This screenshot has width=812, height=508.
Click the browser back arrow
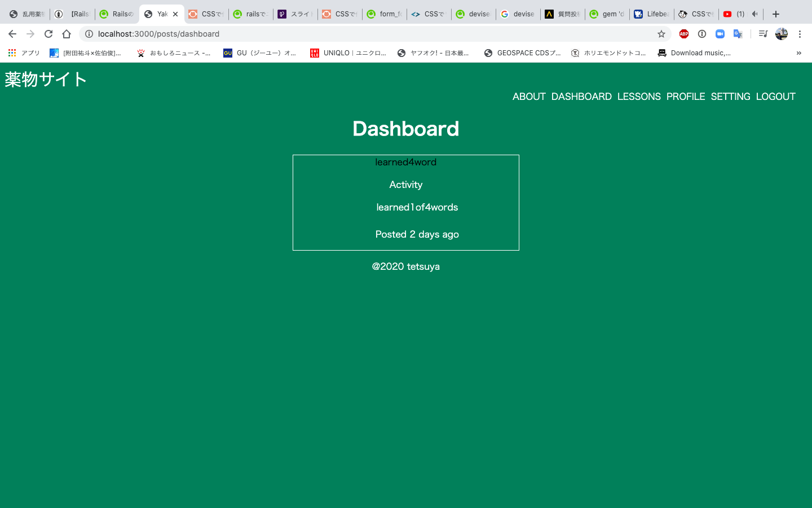pos(12,34)
